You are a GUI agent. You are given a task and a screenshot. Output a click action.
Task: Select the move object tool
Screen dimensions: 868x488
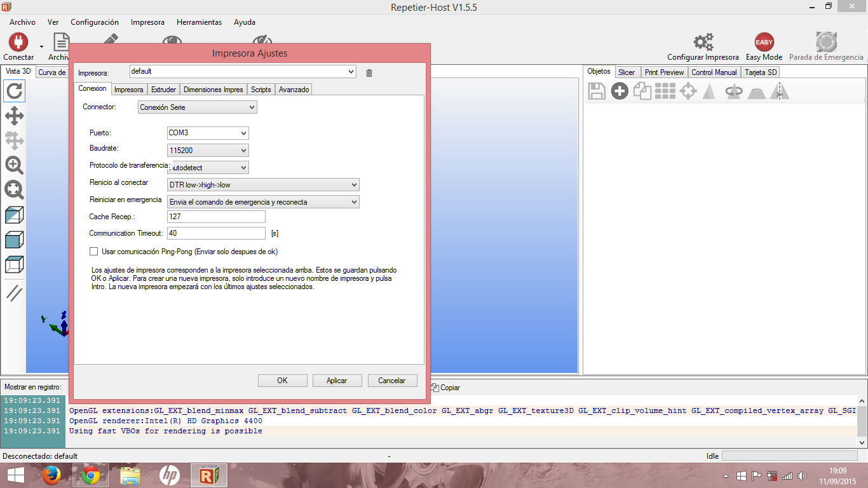point(14,140)
